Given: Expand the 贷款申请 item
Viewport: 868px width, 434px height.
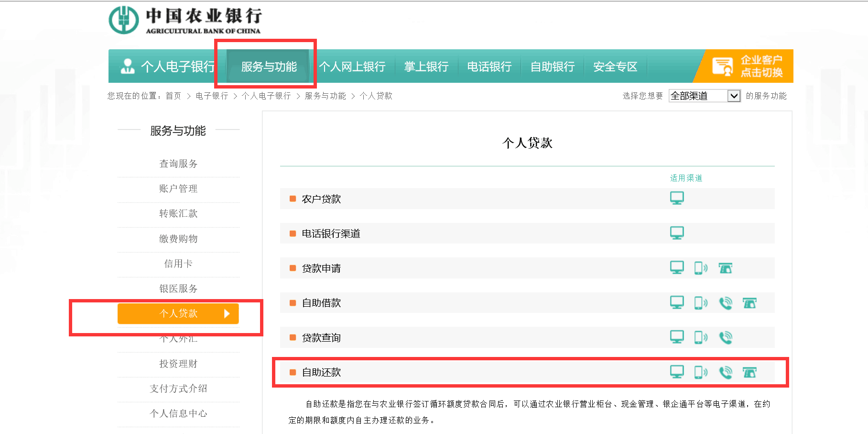Looking at the screenshot, I should [x=527, y=268].
